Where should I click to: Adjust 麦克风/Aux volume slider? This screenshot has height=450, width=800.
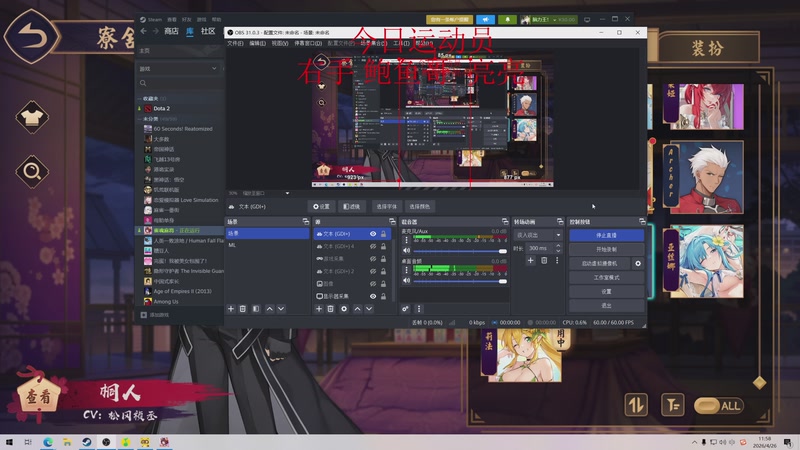460,251
